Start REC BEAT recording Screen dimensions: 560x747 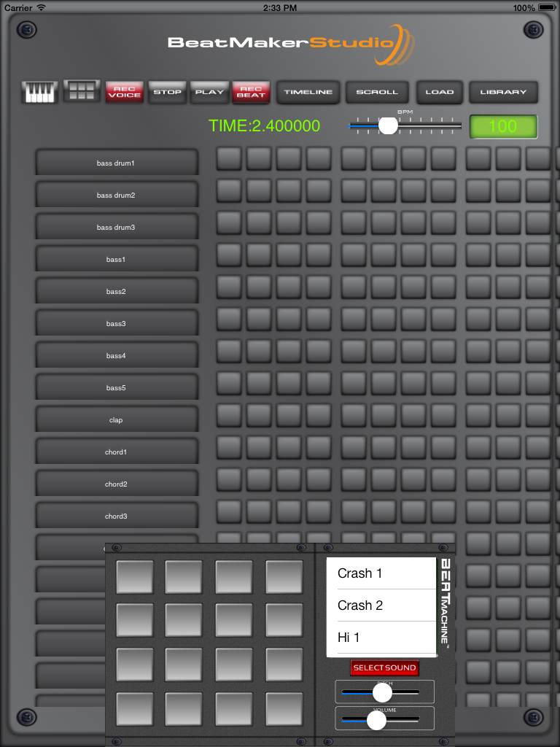click(x=251, y=92)
